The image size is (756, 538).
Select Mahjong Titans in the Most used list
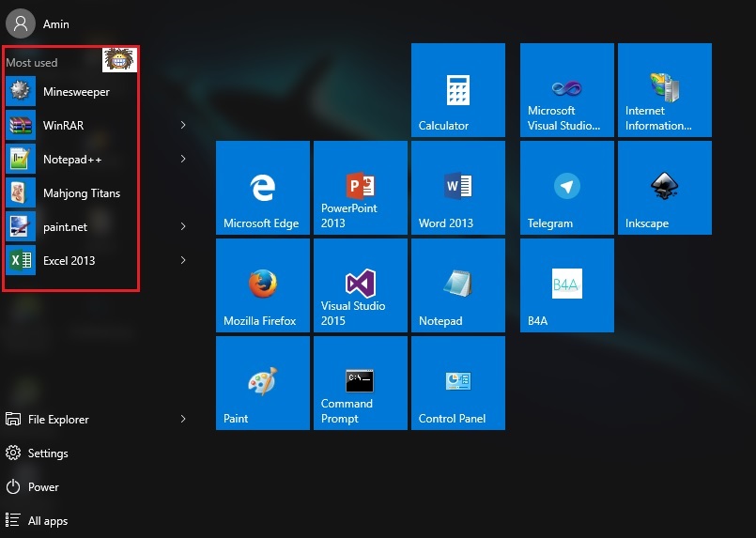pyautogui.click(x=81, y=193)
